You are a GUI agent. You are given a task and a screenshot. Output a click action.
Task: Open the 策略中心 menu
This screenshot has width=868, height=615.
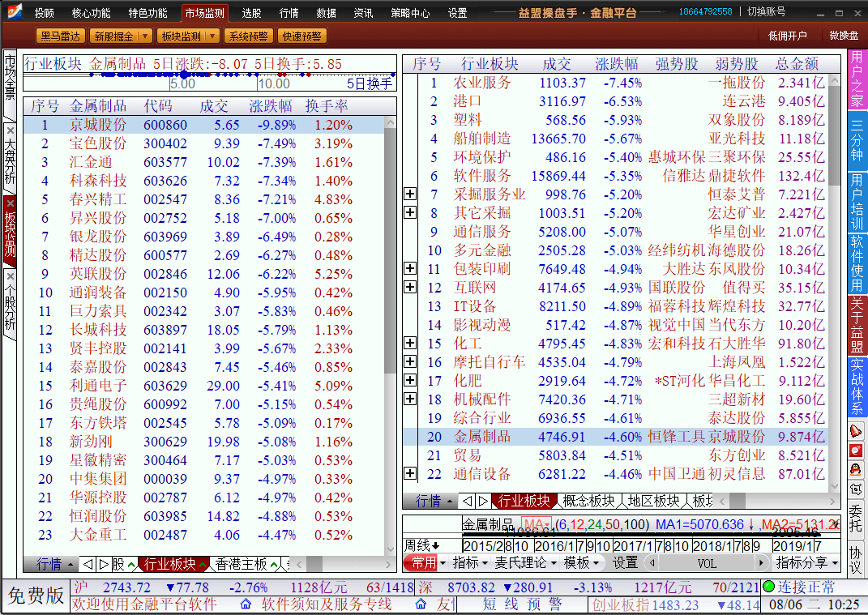coord(409,13)
